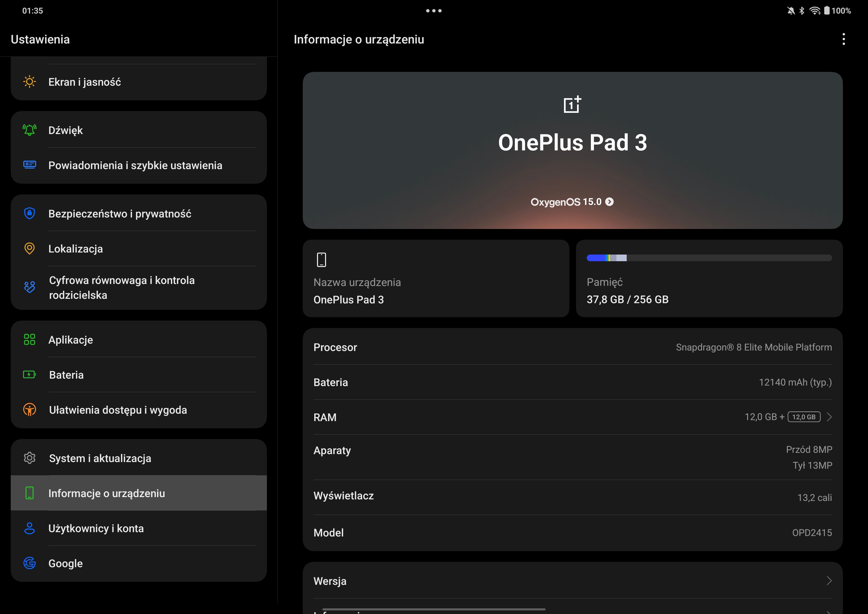Tap the Snapdragon 8 Elite Mobile Platform value
The width and height of the screenshot is (868, 614).
coord(754,347)
